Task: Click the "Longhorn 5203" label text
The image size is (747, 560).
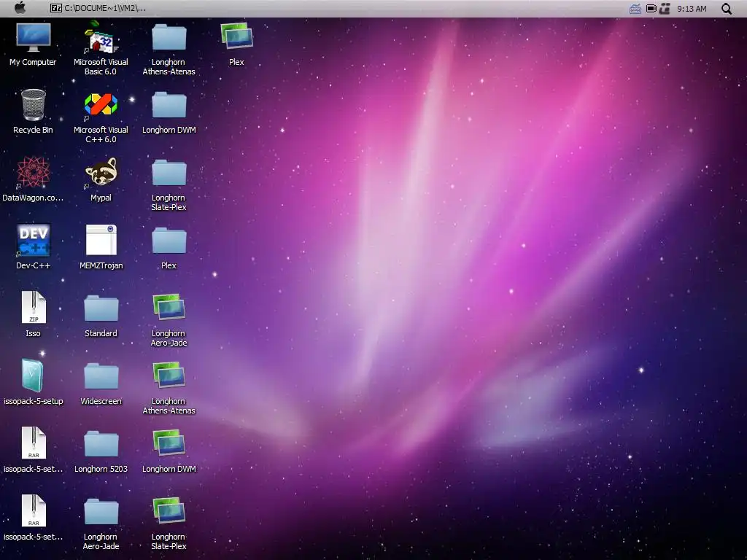Action: [x=101, y=469]
